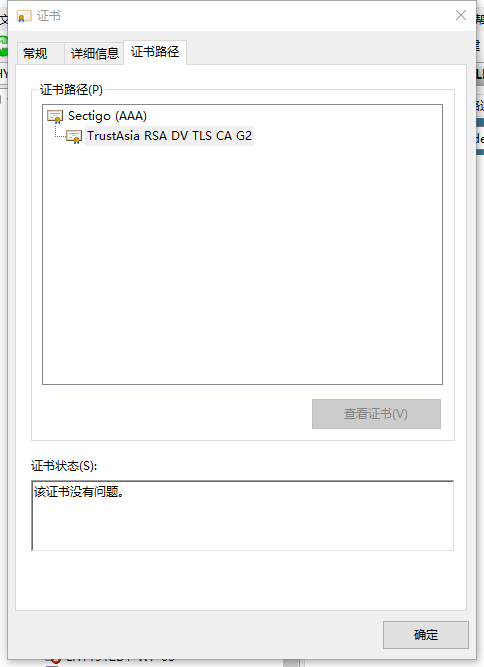484x667 pixels.
Task: Open the 详细信息 tab
Action: [94, 54]
